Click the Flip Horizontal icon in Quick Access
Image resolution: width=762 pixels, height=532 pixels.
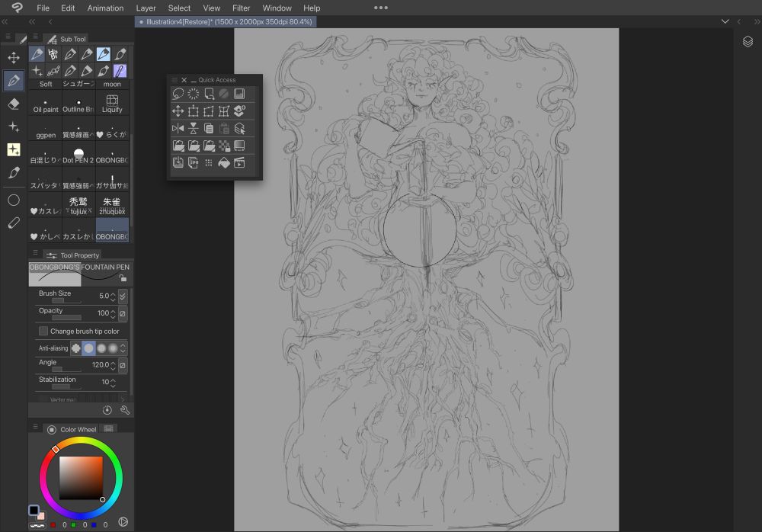point(178,128)
